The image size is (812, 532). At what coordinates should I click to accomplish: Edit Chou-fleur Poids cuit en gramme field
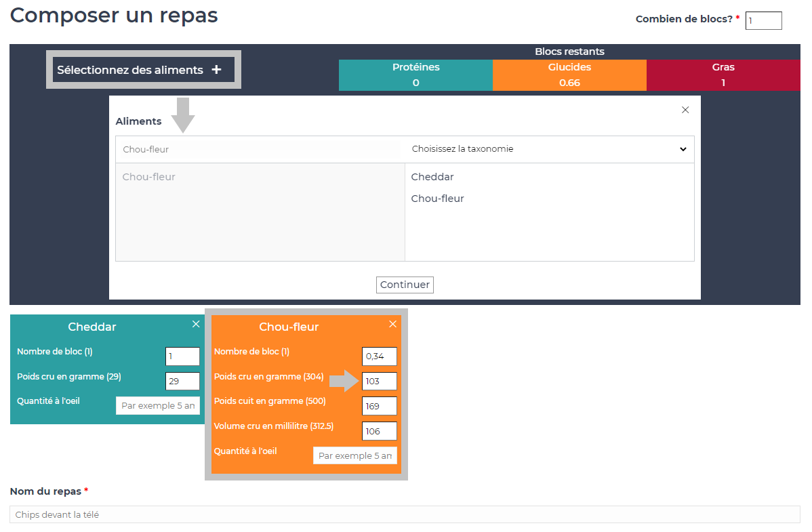[379, 406]
